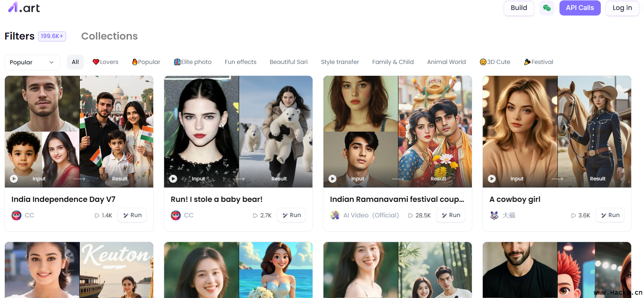Screen dimensions: 644x298
Task: Open API Calls page
Action: point(580,8)
